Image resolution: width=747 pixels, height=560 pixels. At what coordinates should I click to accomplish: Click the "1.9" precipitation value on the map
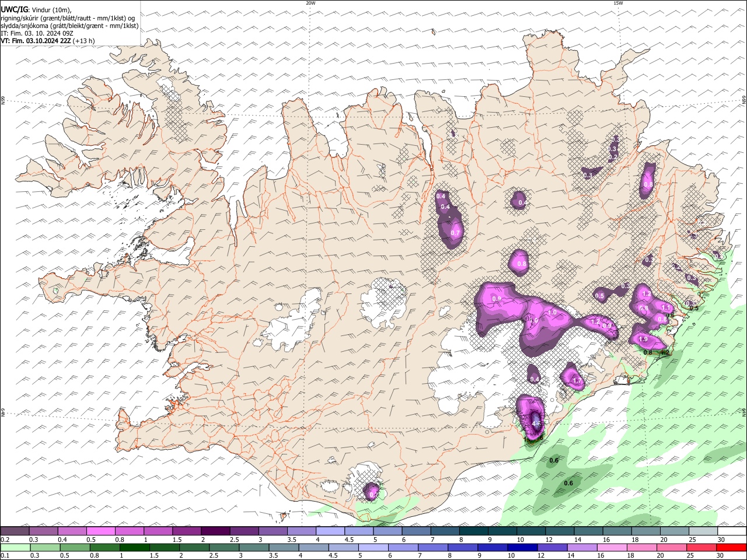click(644, 339)
